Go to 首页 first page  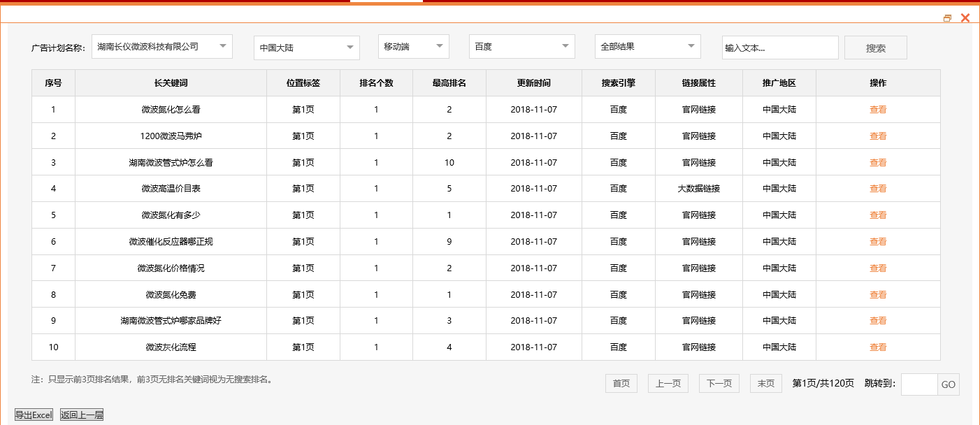621,383
